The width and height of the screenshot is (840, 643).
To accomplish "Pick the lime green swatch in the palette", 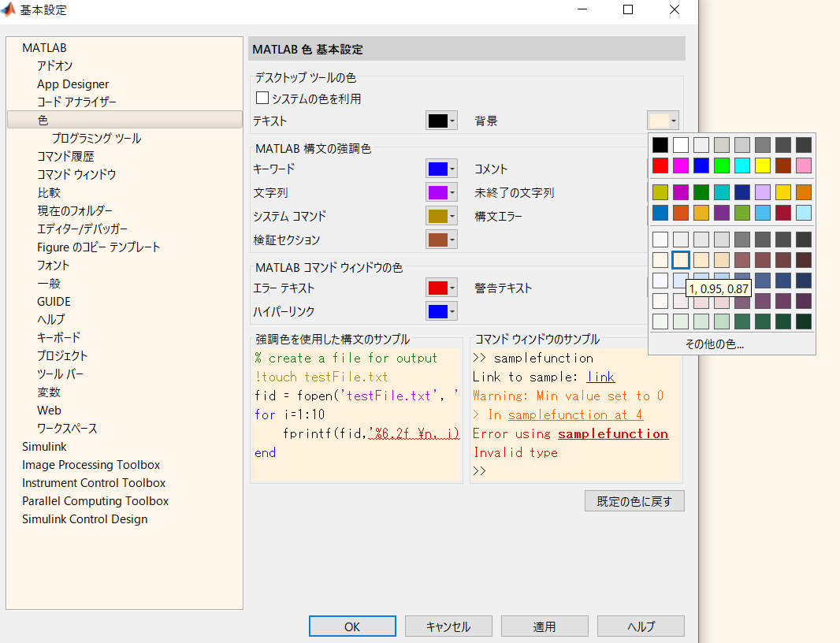I will (722, 165).
